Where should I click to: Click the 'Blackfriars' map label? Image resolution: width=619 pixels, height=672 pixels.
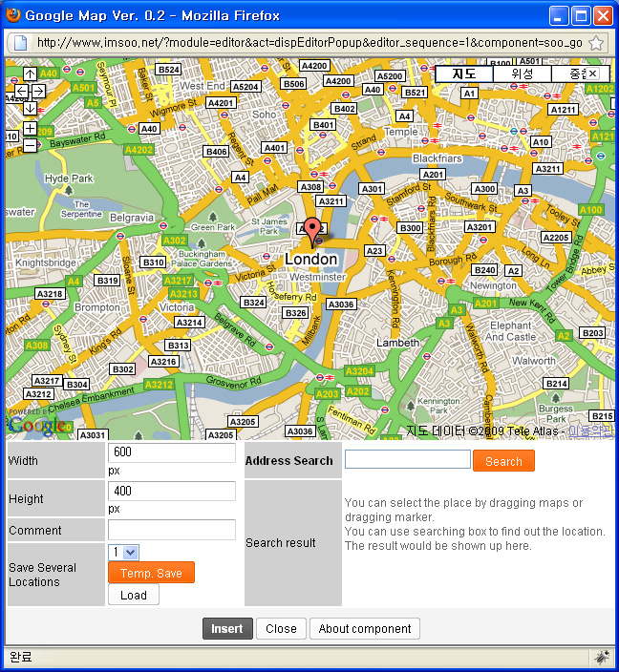(438, 158)
